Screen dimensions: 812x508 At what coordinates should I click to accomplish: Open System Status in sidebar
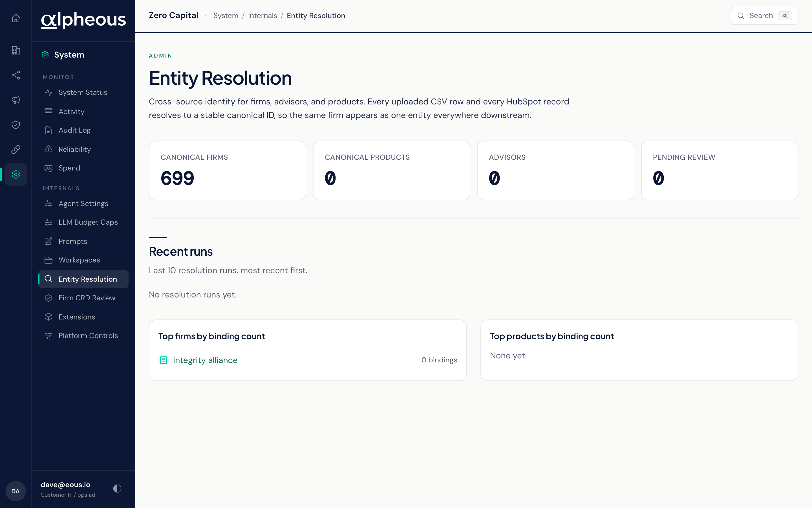coord(83,92)
